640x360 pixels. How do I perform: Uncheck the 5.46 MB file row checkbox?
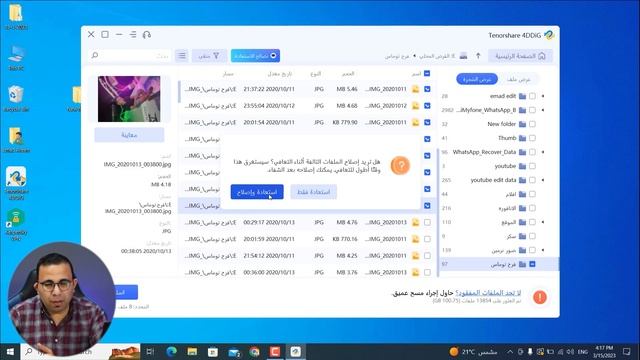pos(427,89)
